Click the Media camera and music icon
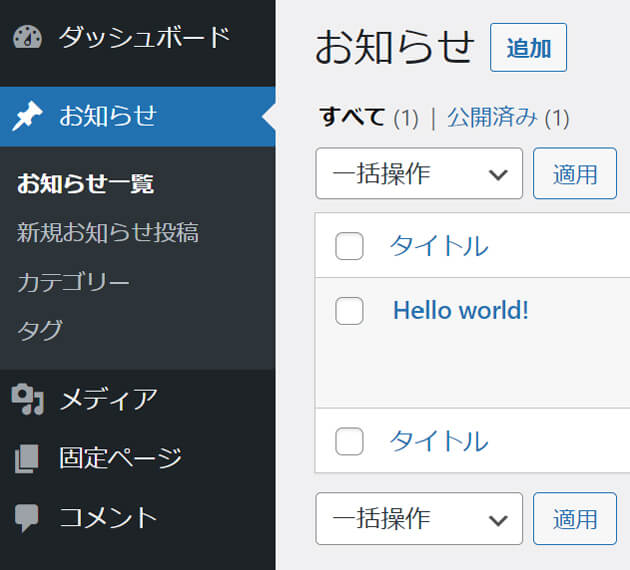Image resolution: width=630 pixels, height=570 pixels. 27,399
